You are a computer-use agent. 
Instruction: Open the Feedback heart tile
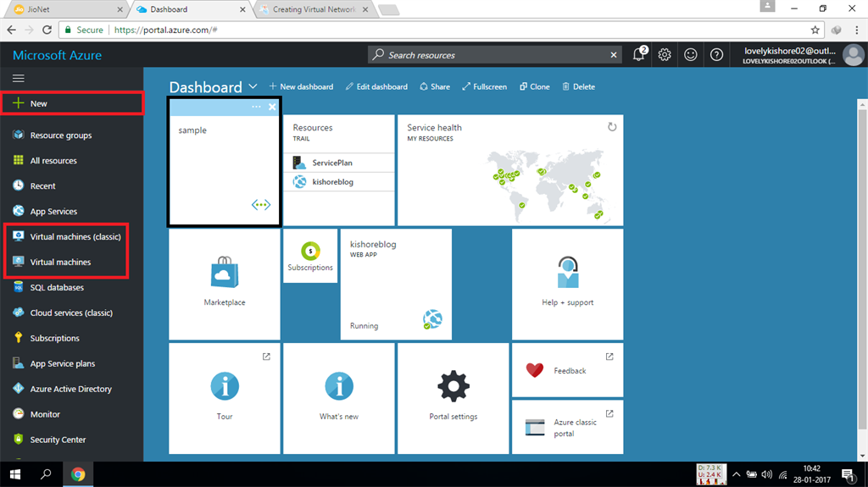click(x=567, y=370)
